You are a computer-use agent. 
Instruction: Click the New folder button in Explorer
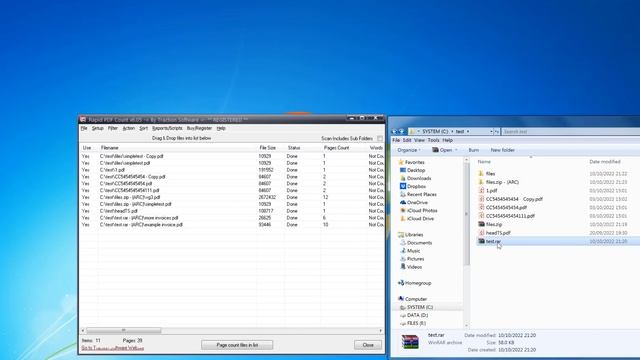[502, 150]
